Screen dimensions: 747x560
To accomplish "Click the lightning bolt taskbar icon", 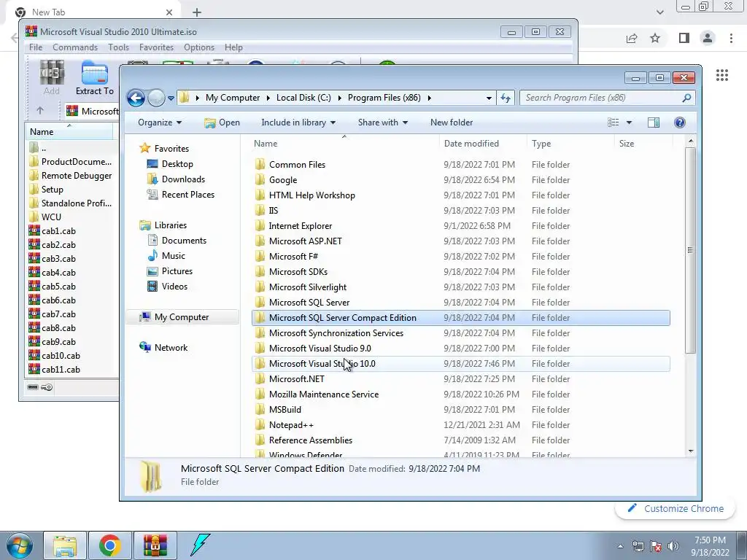I will tap(200, 545).
